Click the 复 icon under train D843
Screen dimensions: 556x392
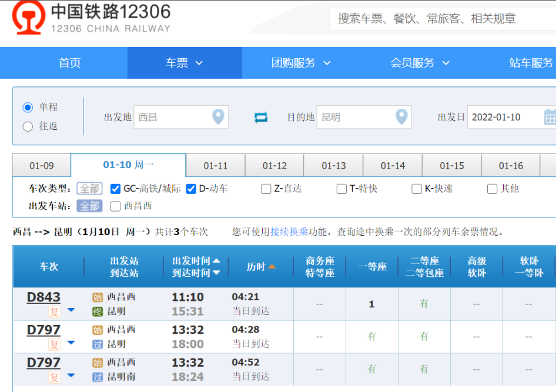click(x=54, y=311)
